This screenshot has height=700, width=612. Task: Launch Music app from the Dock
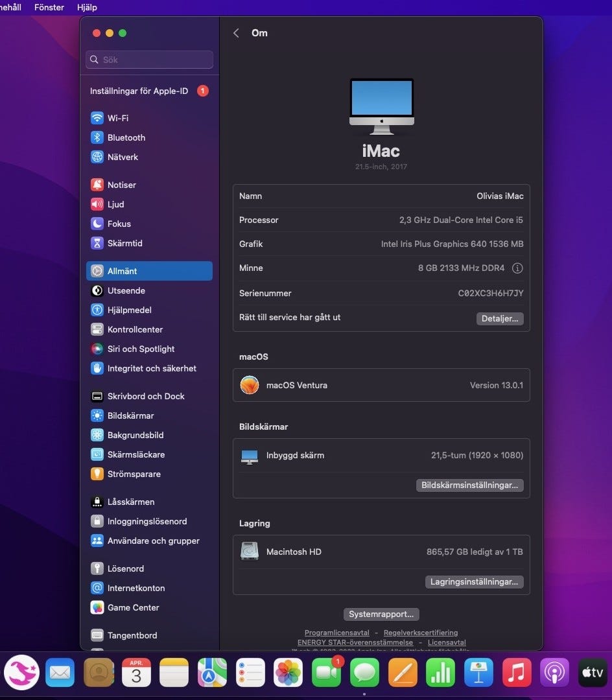tap(517, 673)
